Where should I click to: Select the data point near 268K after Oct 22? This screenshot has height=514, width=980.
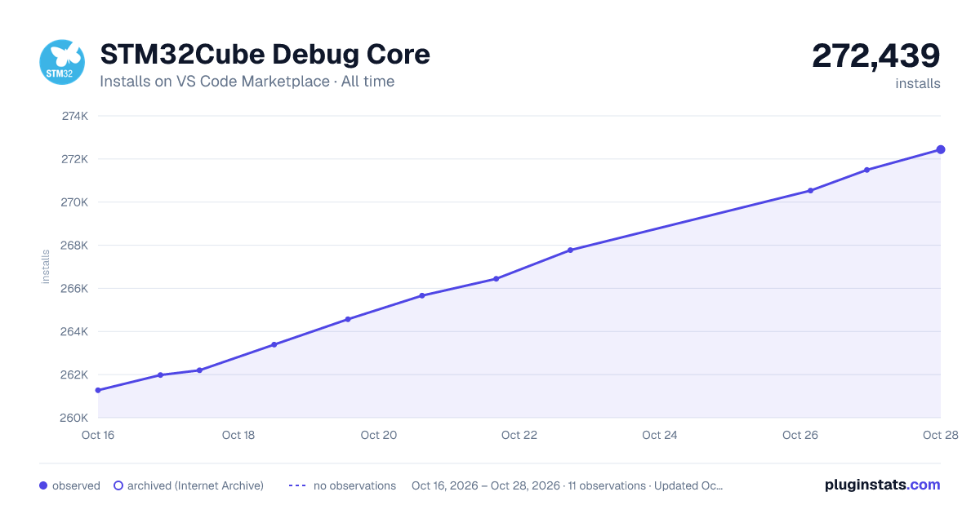[x=570, y=250]
